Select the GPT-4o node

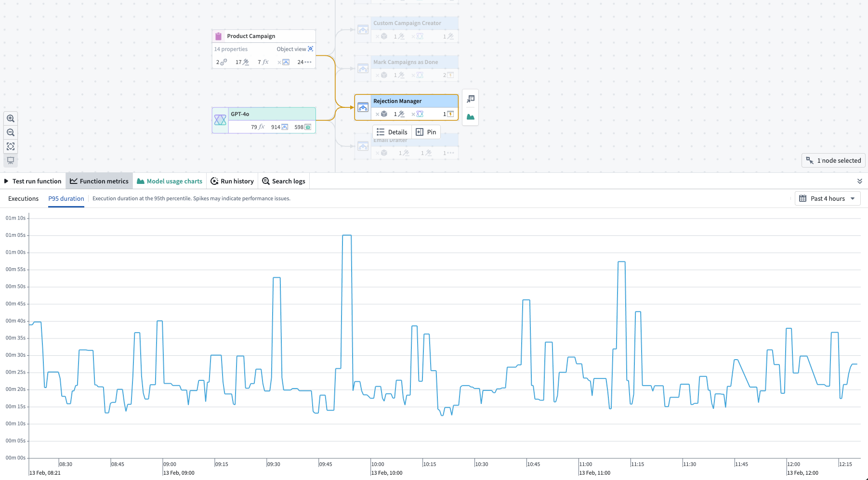tap(263, 114)
